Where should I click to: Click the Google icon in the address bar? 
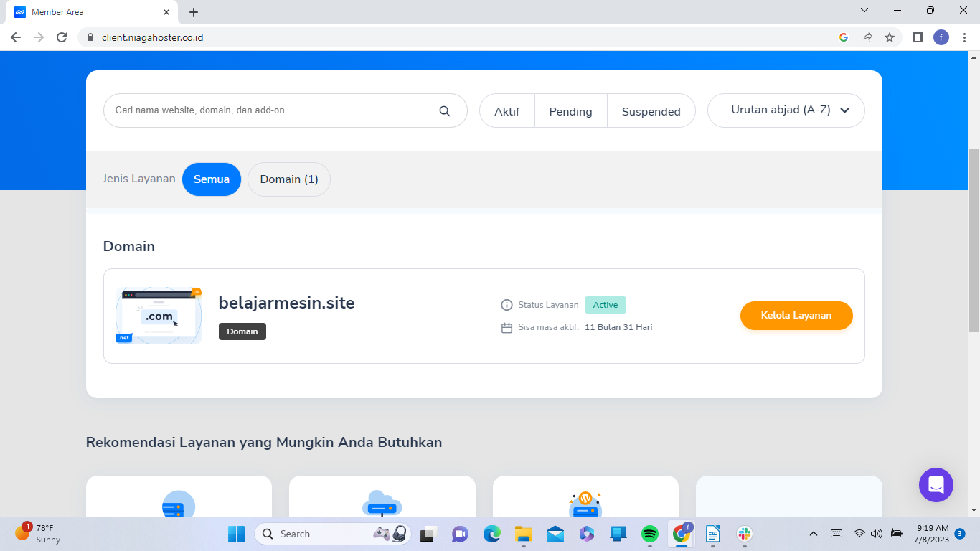coord(844,37)
